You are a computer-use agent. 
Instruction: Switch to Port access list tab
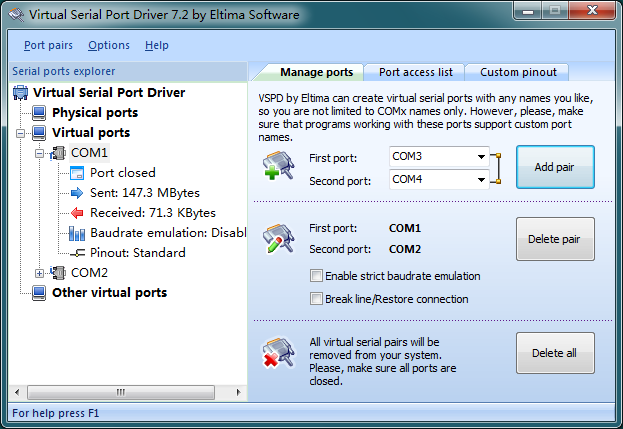416,72
